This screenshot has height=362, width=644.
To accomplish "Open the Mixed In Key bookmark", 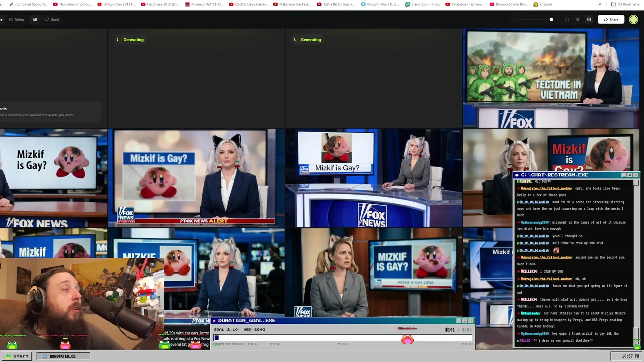I will (380, 4).
